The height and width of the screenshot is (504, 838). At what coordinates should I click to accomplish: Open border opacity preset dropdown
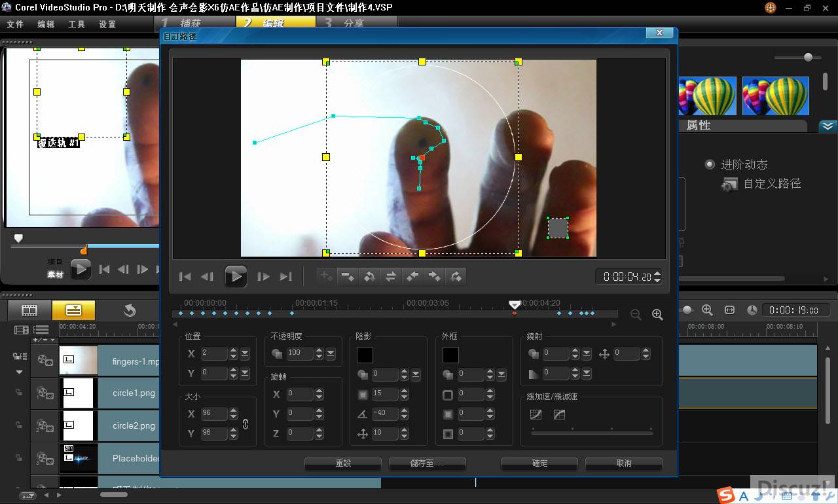coord(501,375)
